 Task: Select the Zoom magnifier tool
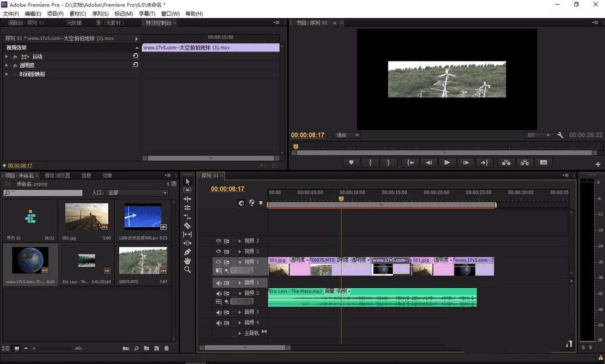[188, 270]
